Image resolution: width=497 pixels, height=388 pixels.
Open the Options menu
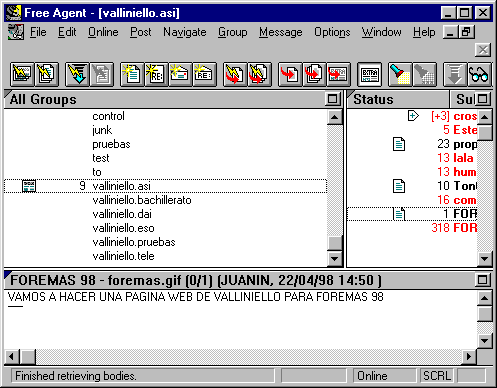click(x=332, y=32)
